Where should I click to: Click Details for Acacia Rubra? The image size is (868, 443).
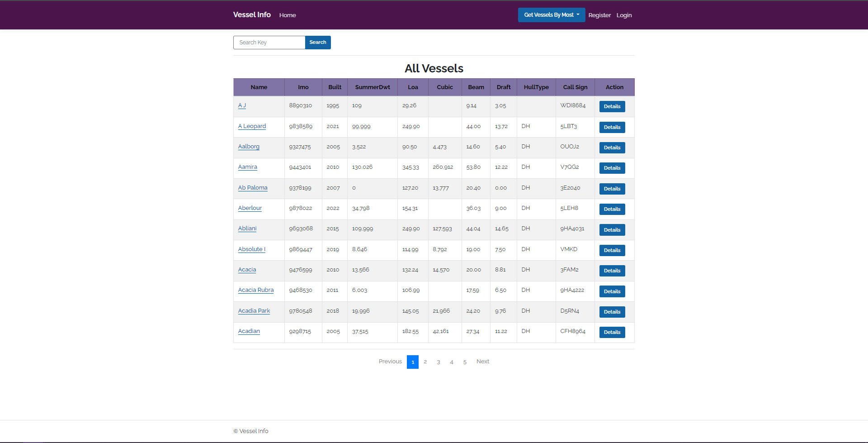click(x=612, y=291)
